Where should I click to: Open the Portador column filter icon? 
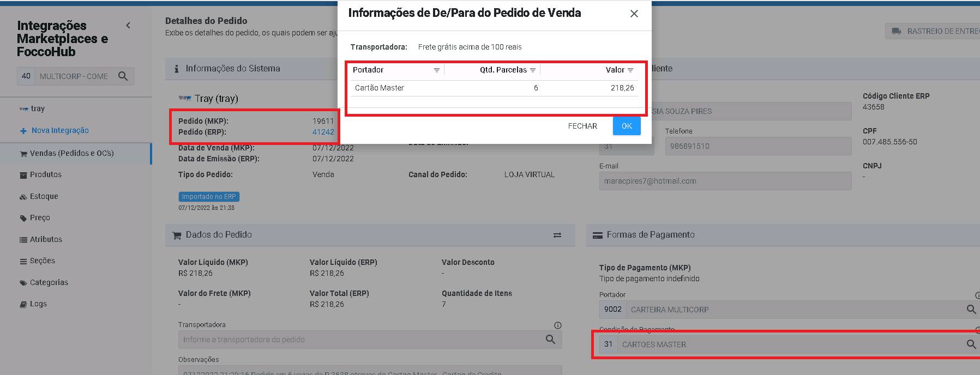click(x=436, y=70)
